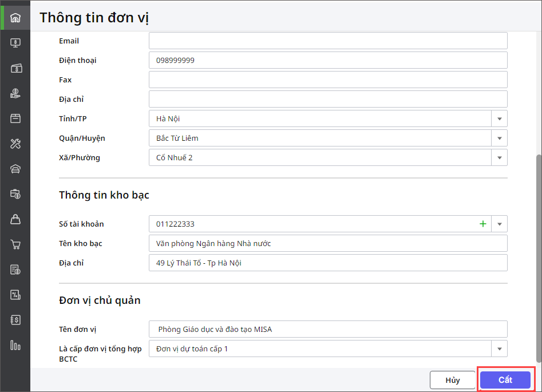Click the vertical scrollbar thumb

pyautogui.click(x=537, y=258)
